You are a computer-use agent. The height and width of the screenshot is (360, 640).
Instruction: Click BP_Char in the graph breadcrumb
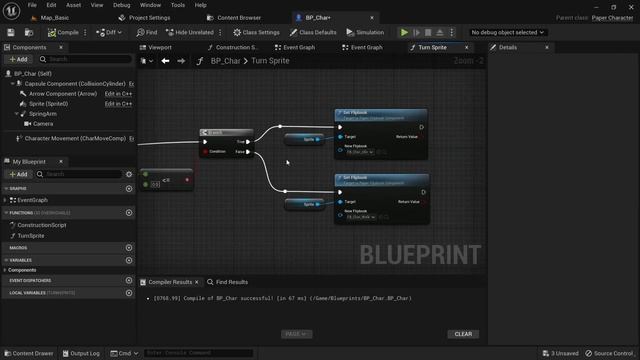coord(225,61)
